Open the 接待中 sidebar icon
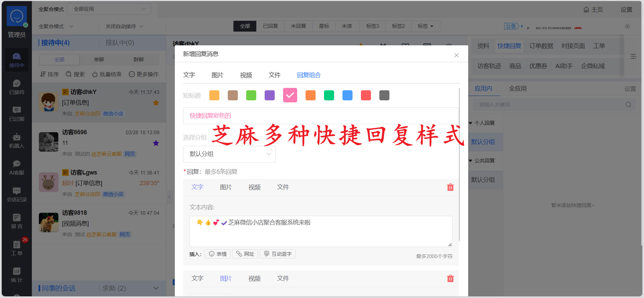 coord(17,60)
